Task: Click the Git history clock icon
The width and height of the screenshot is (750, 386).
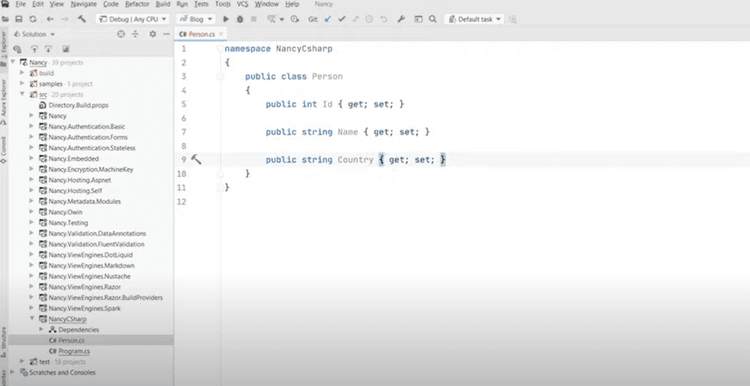Action: tap(369, 20)
